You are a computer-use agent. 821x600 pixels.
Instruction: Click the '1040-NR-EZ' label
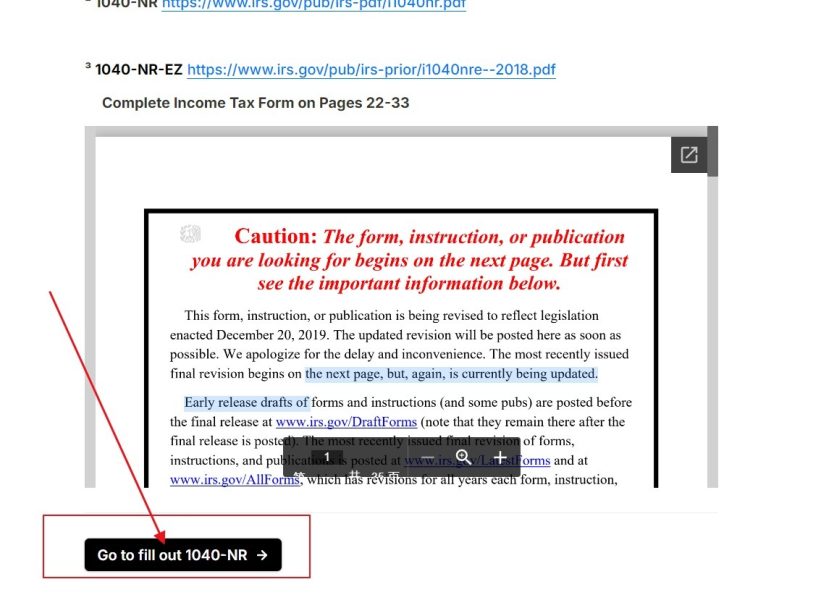[x=139, y=70]
